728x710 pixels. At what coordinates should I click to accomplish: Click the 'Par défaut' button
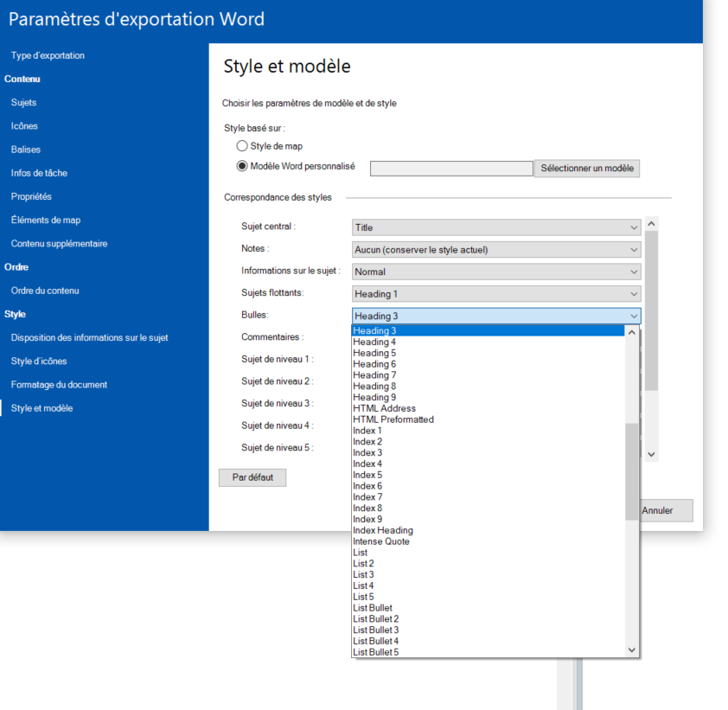[252, 477]
